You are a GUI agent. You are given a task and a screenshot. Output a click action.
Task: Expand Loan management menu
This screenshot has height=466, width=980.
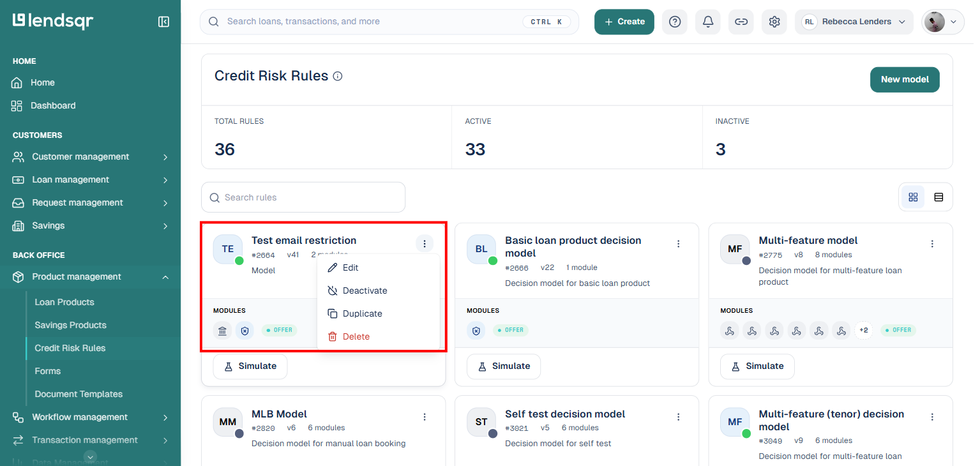[x=90, y=180]
